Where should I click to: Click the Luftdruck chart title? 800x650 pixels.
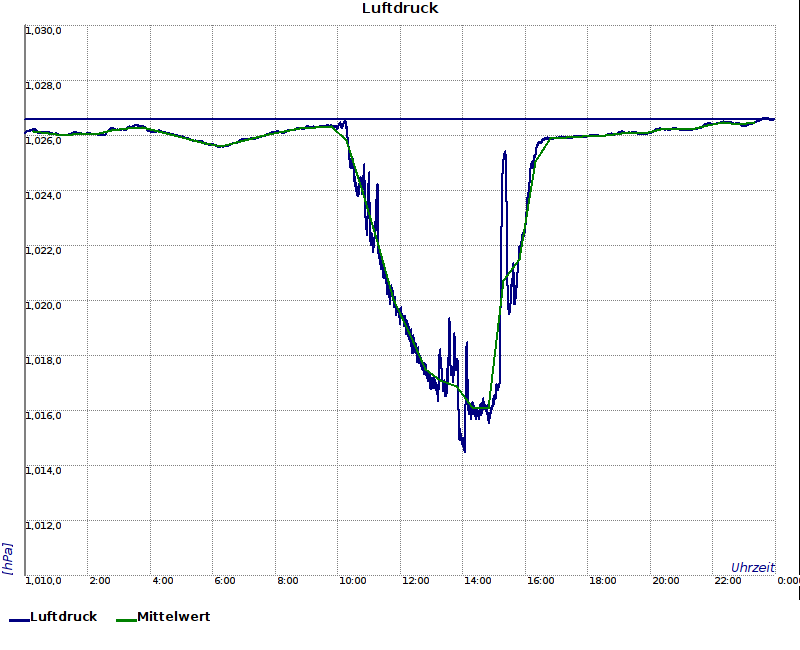tap(400, 8)
